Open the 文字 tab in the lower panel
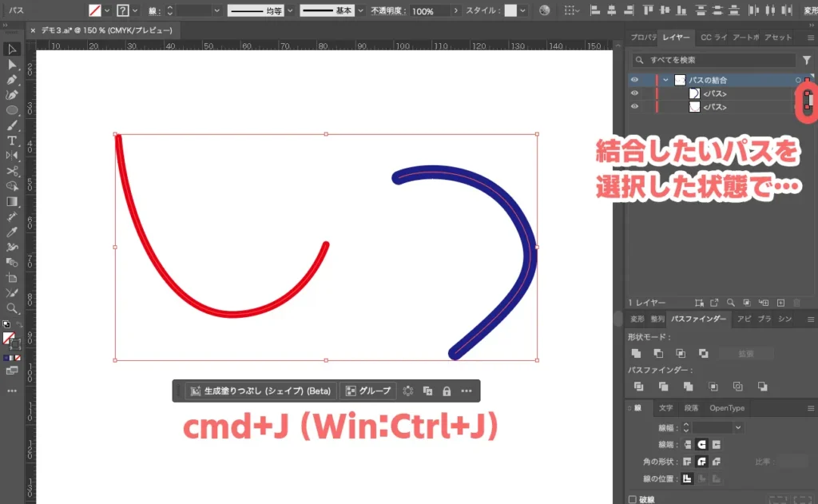This screenshot has height=504, width=818. 665,408
